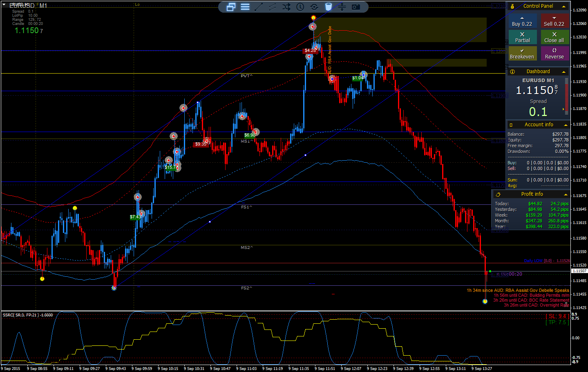Click the $1.04 trade profit label

[358, 78]
